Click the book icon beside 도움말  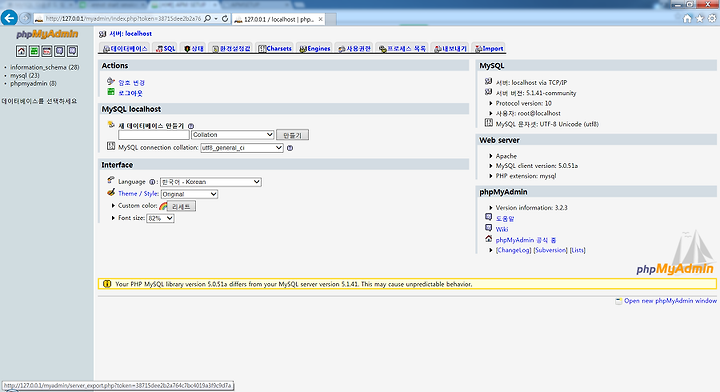(489, 217)
